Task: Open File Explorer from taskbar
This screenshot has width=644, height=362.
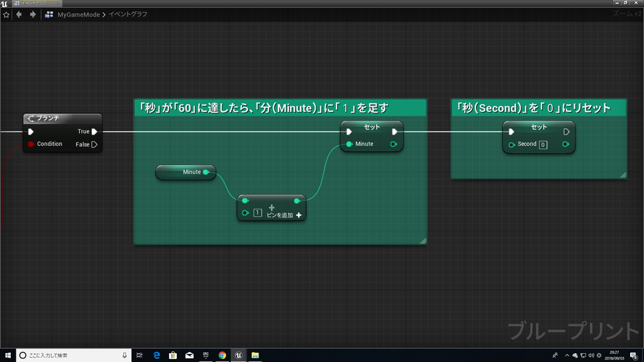Action: coord(255,356)
